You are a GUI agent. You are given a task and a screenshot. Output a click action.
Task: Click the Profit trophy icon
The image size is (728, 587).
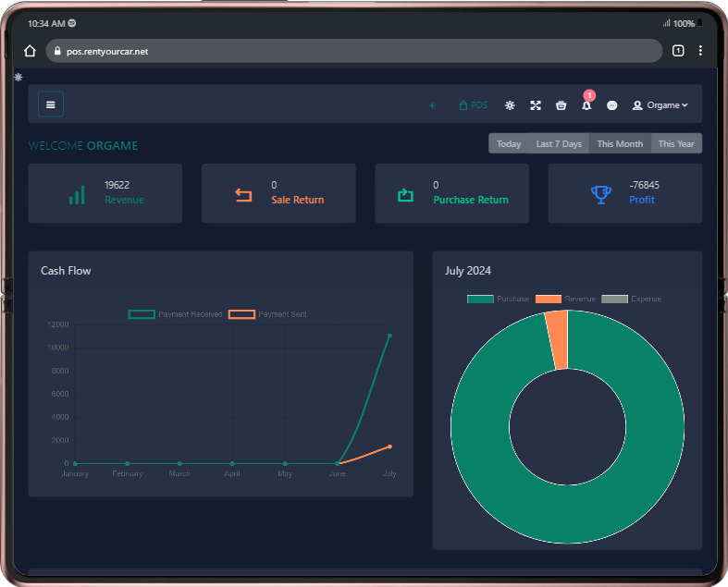coord(601,193)
